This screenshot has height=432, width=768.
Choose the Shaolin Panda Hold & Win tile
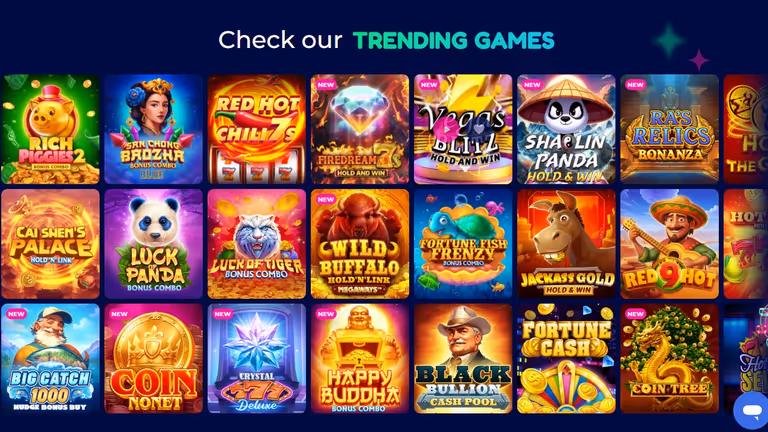[x=566, y=129]
